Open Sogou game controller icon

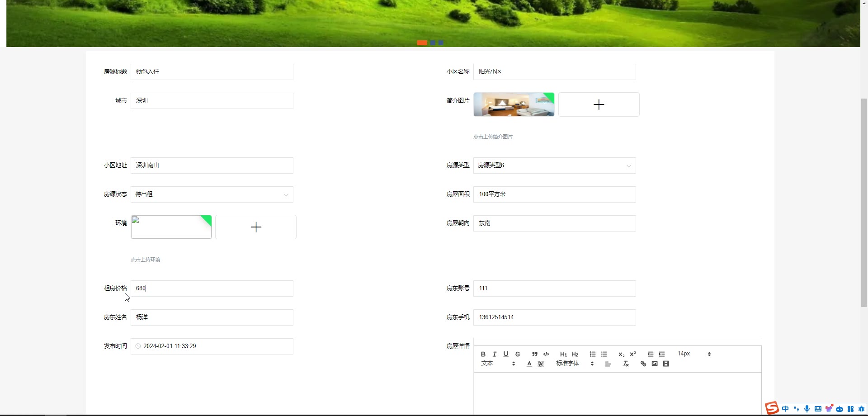[x=840, y=409]
